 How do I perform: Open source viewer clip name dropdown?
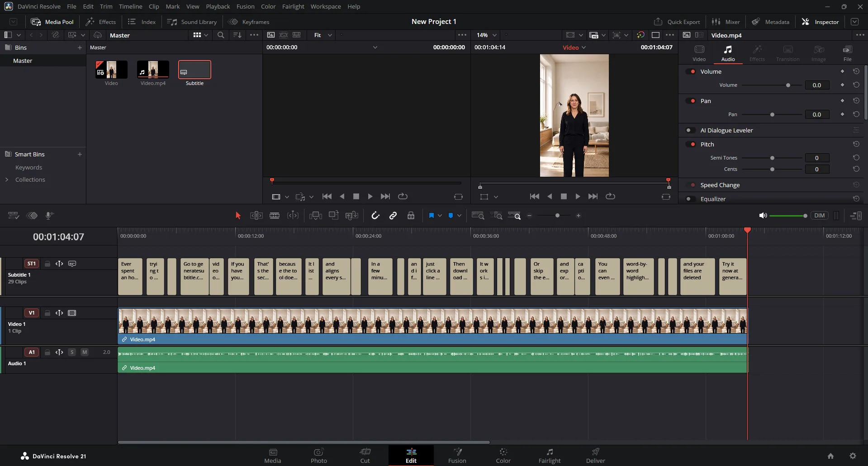pyautogui.click(x=375, y=47)
